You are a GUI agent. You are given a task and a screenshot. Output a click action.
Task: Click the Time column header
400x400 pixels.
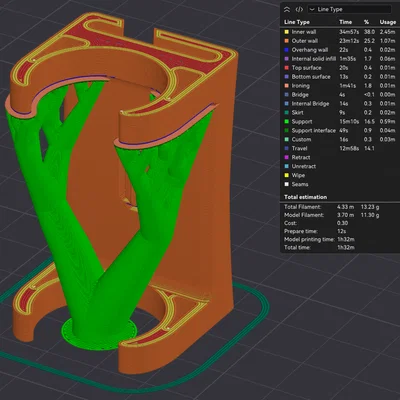point(345,22)
